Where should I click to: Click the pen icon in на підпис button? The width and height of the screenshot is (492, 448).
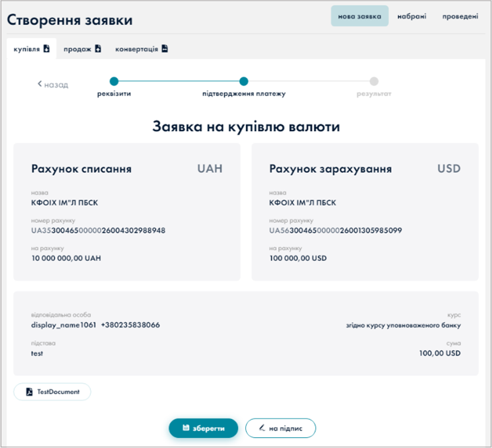click(x=261, y=428)
